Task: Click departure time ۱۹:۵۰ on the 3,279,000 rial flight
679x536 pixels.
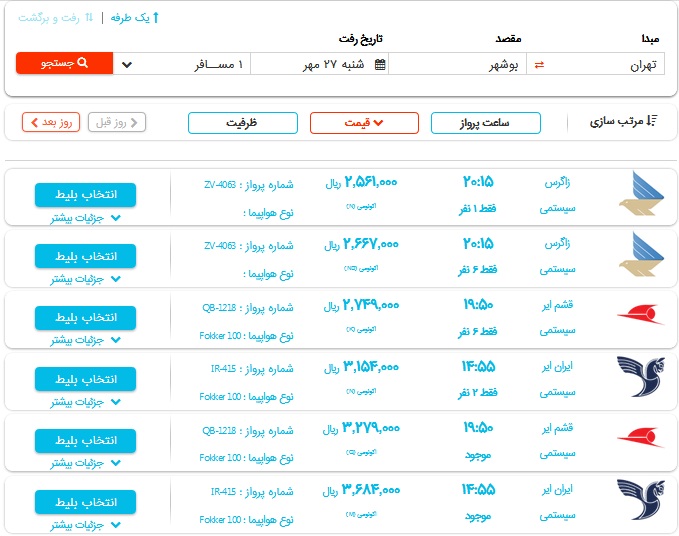Action: tap(479, 428)
